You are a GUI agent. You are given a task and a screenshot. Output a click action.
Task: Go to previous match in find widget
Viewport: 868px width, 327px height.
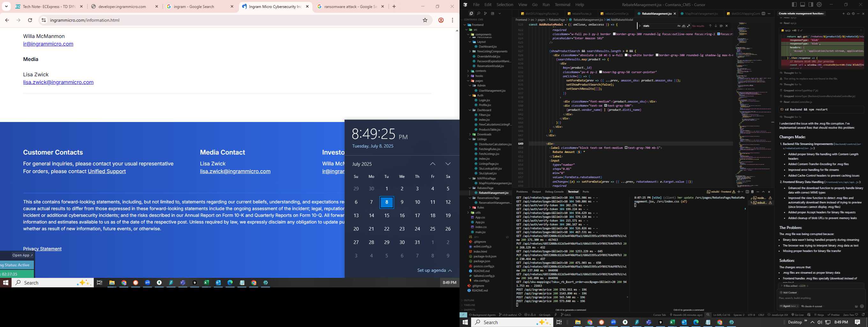710,26
